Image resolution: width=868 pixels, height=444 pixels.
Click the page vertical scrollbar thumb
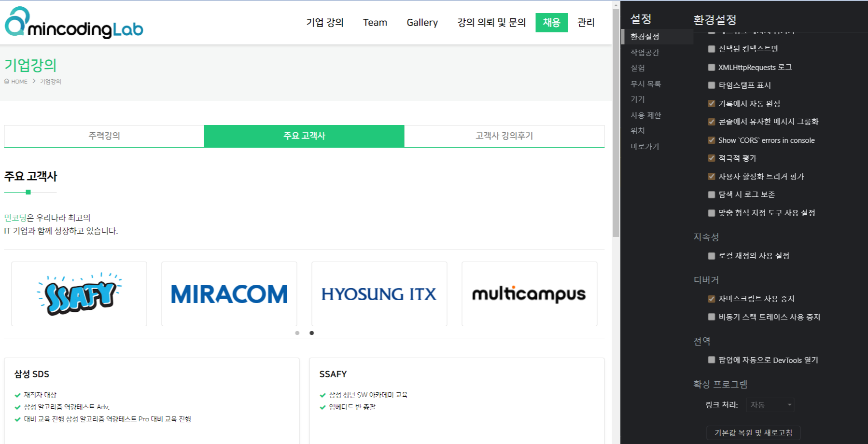616,123
